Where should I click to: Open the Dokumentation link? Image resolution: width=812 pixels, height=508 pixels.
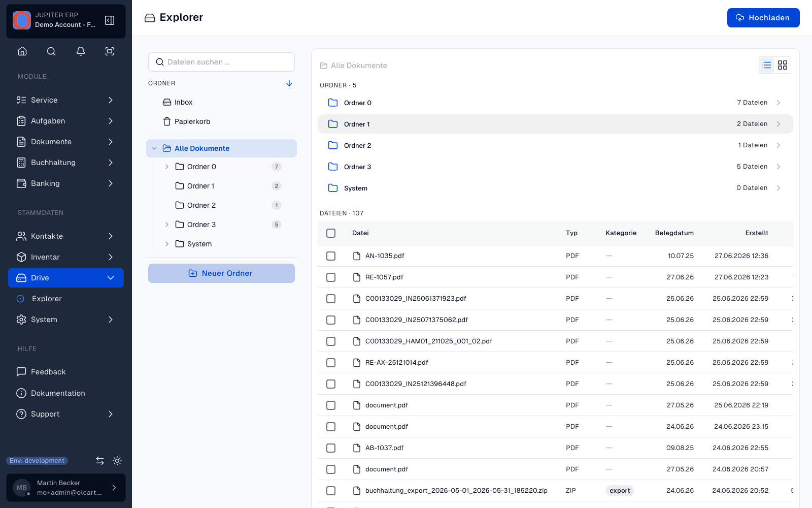(x=66, y=393)
